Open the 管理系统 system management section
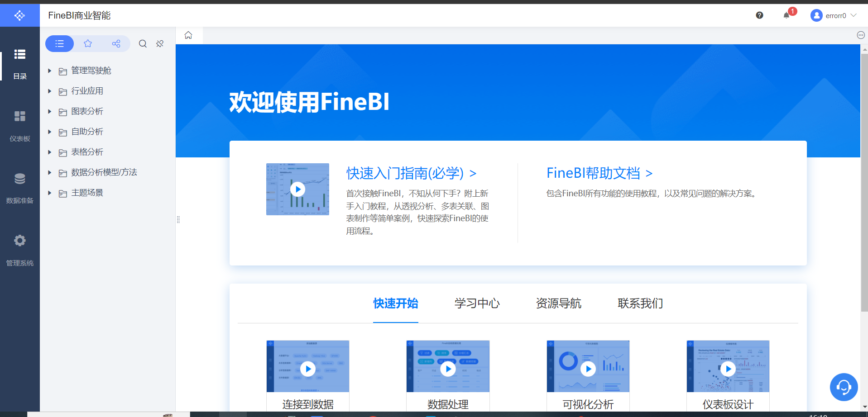The width and height of the screenshot is (868, 417). pos(20,251)
